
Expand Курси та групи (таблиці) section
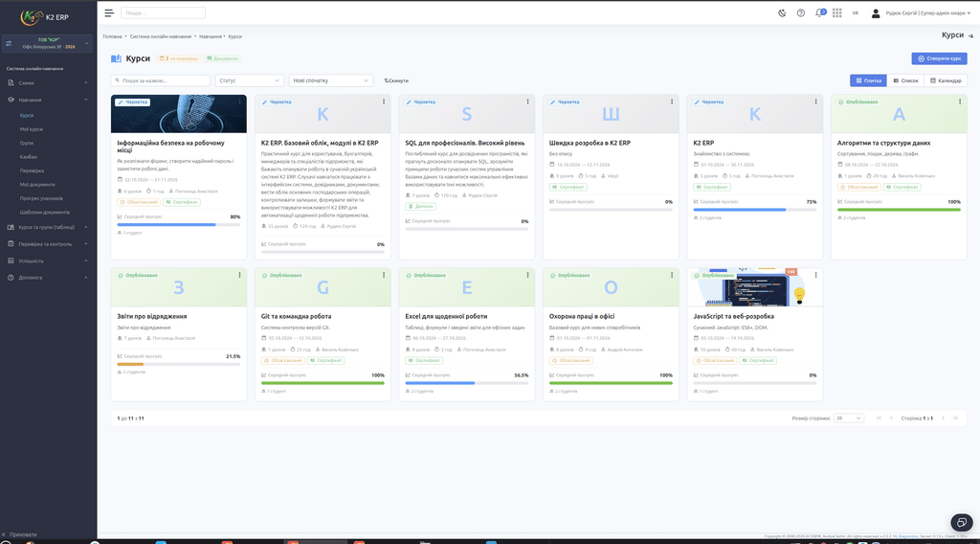[48, 227]
